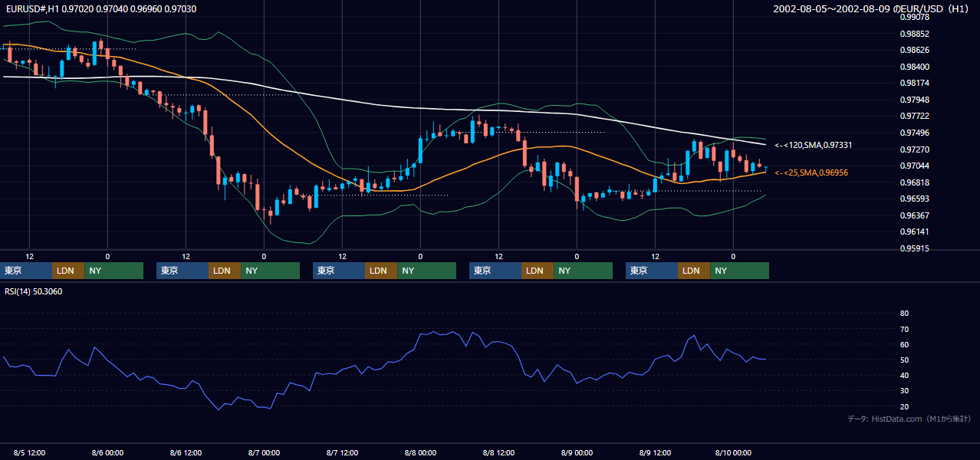
Task: Click price axis value 0.97948
Action: point(915,100)
